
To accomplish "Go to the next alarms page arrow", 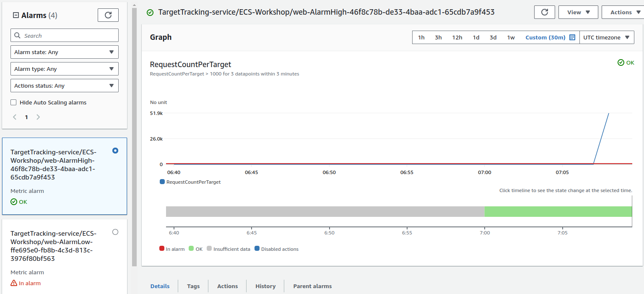I will point(38,117).
